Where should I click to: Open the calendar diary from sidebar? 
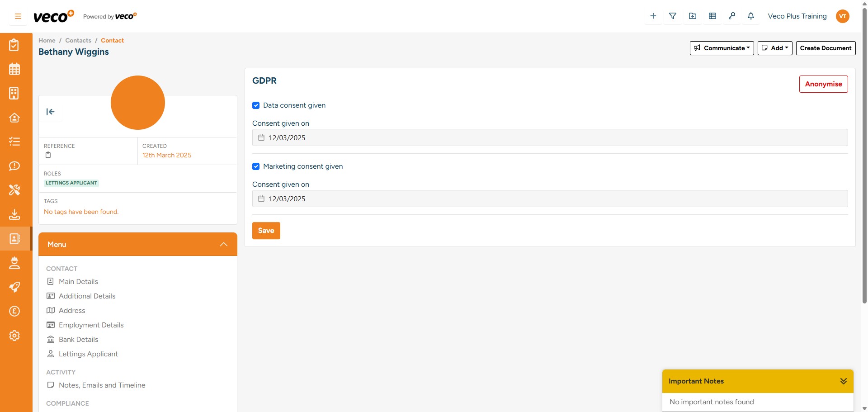[14, 69]
